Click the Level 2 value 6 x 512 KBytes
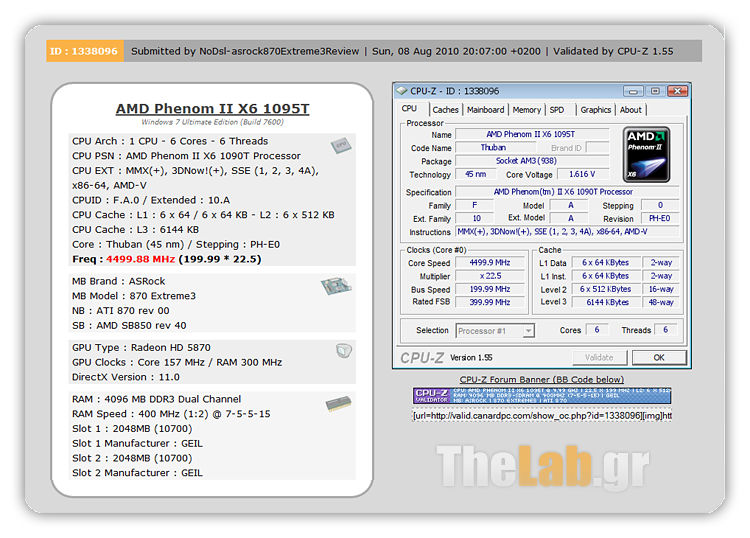 tap(606, 289)
